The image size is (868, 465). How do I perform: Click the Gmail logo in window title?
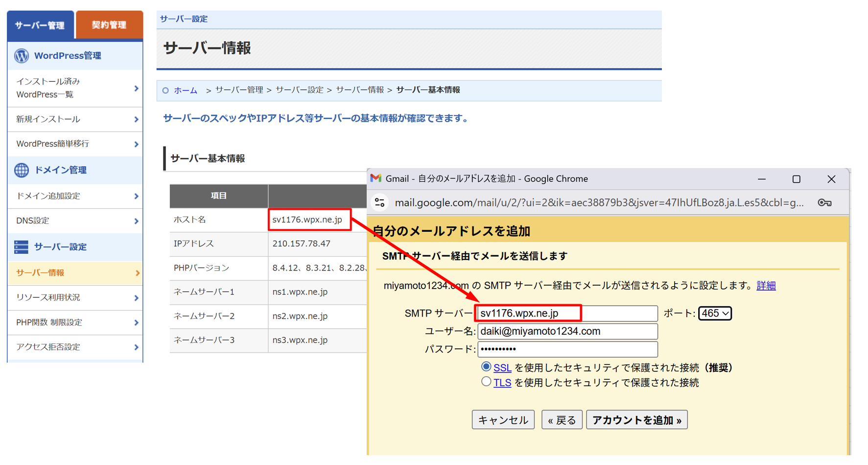click(x=376, y=179)
